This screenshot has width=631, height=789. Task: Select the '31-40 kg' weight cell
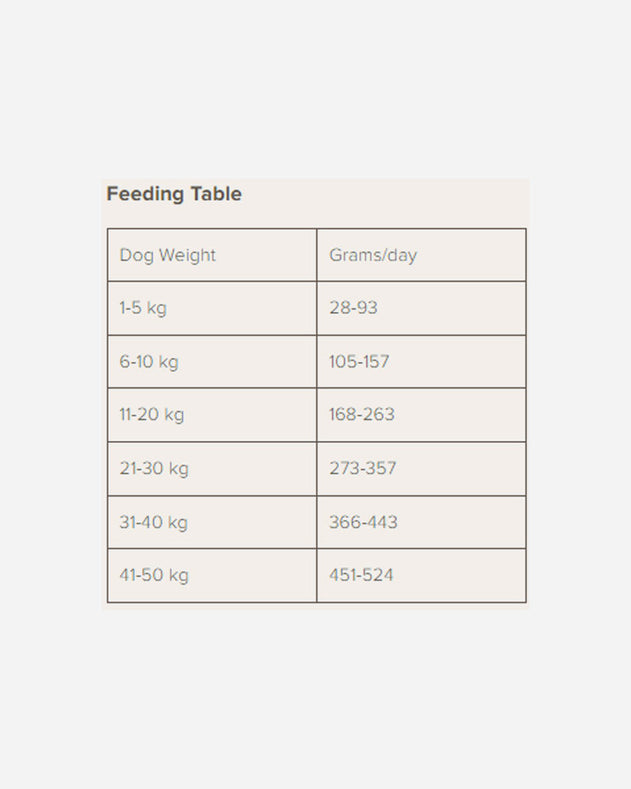[154, 522]
